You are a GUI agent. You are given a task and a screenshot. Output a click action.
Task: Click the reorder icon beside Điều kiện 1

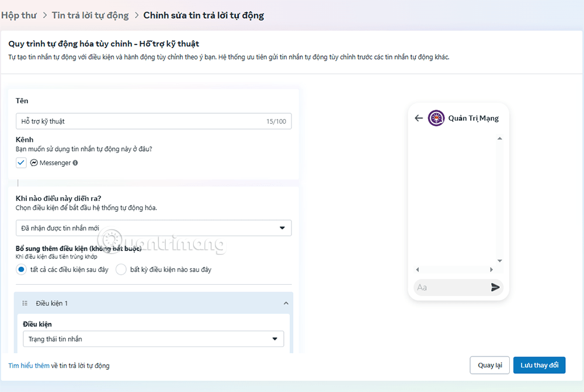point(24,303)
